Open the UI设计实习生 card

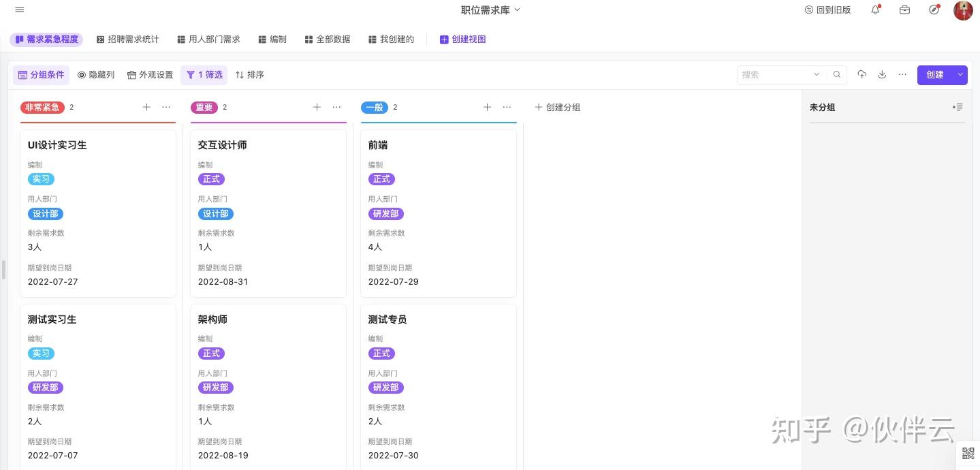pos(98,213)
